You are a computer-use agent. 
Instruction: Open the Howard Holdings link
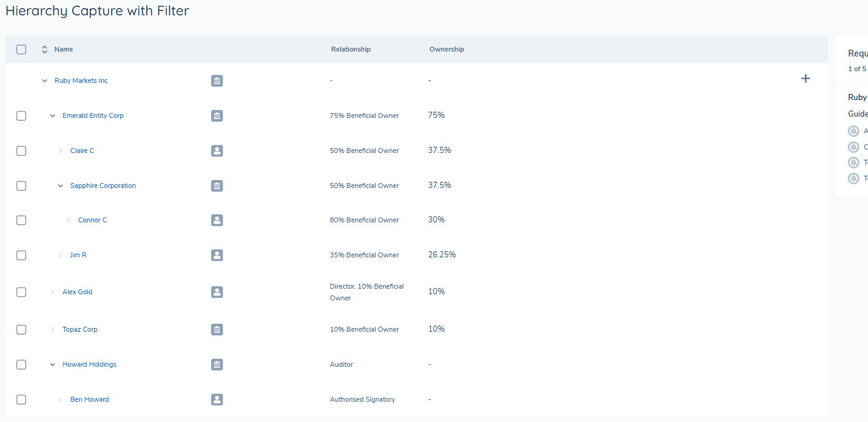(x=90, y=364)
